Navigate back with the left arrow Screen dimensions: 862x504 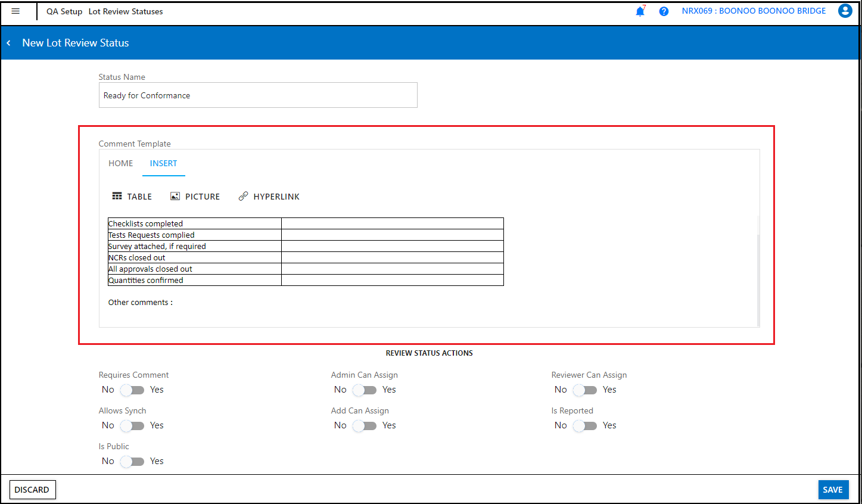click(8, 42)
